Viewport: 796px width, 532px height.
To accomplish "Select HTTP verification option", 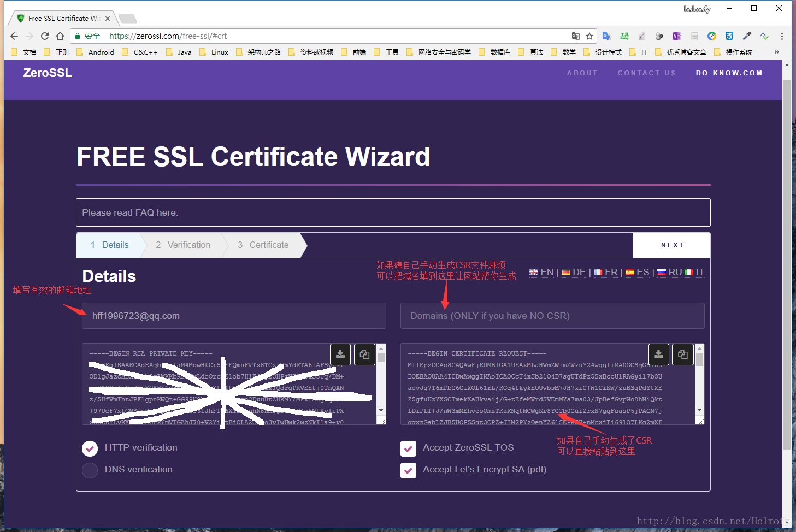I will (x=90, y=448).
